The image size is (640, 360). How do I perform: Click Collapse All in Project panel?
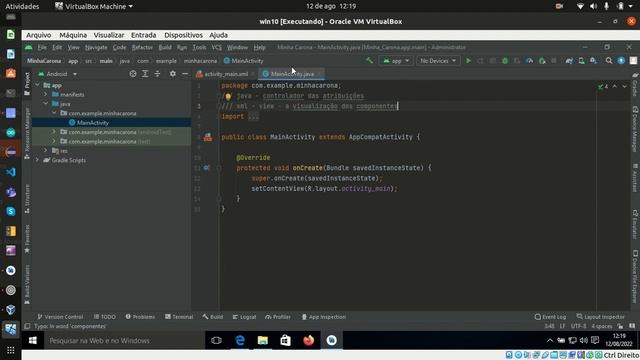coord(158,74)
